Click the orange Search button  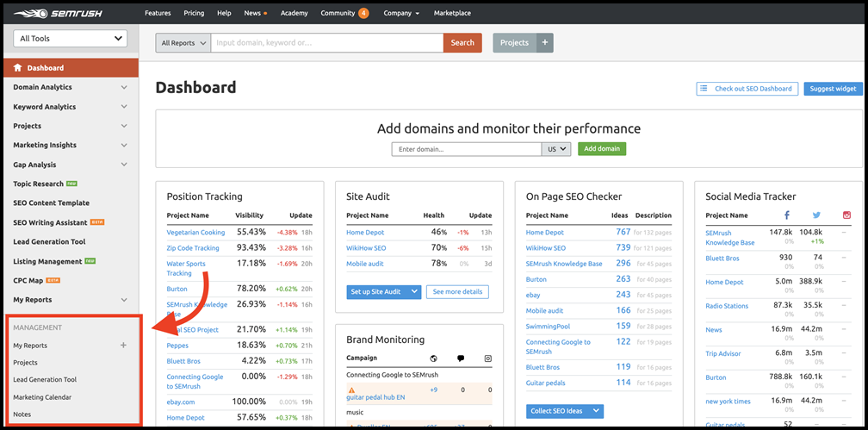pyautogui.click(x=462, y=43)
